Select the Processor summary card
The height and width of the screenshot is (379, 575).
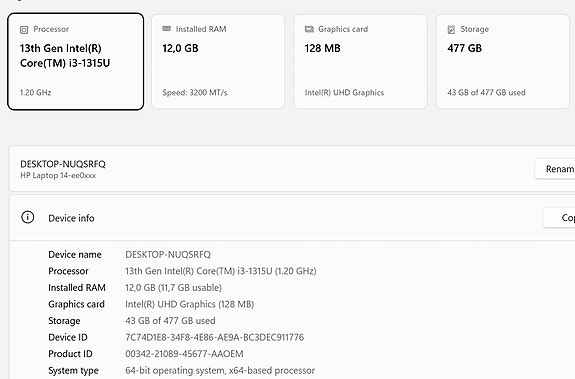(76, 62)
